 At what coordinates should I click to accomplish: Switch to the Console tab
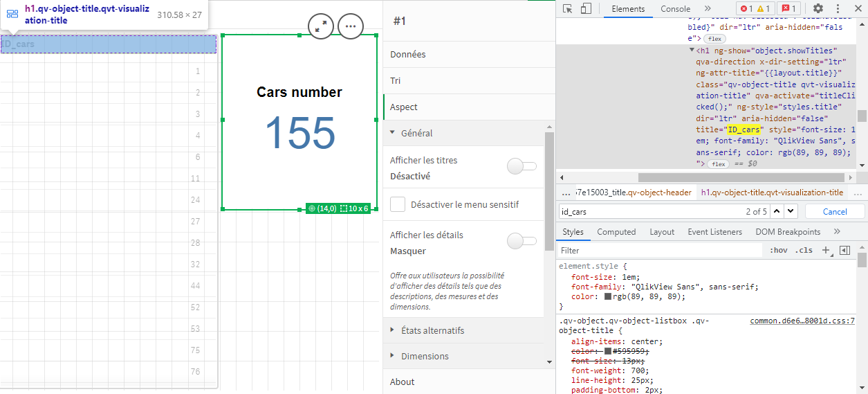tap(675, 9)
